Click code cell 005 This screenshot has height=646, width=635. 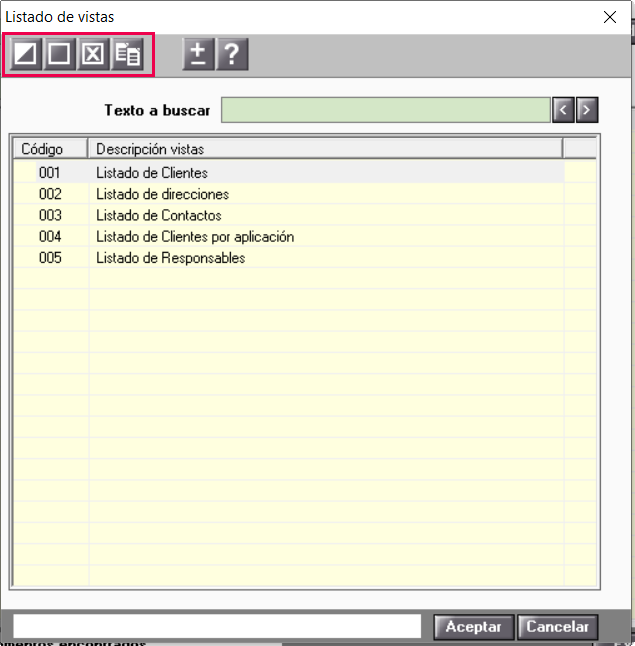(50, 258)
